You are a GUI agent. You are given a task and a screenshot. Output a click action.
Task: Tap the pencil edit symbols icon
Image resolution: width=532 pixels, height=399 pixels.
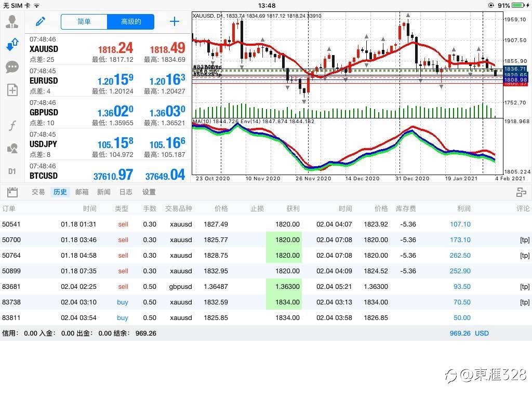coord(41,22)
